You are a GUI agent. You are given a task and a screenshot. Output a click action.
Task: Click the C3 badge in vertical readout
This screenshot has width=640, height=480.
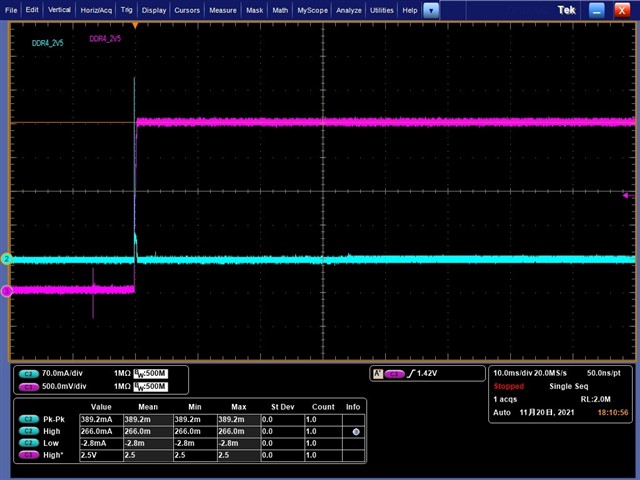(29, 387)
